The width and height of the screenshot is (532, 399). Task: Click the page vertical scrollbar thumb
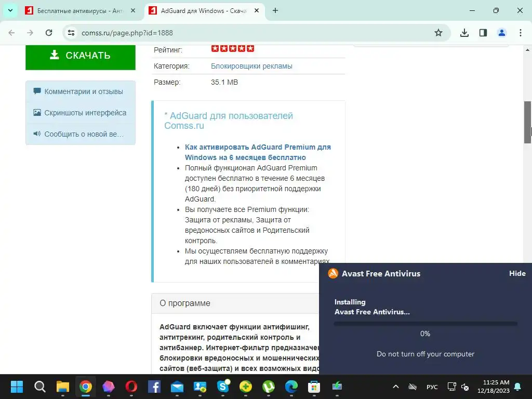[x=528, y=122]
